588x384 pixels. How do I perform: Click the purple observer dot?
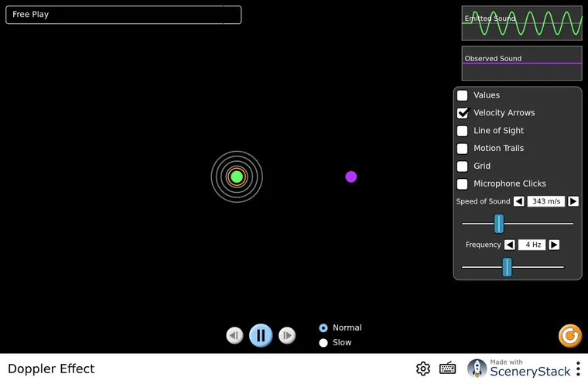coord(351,177)
